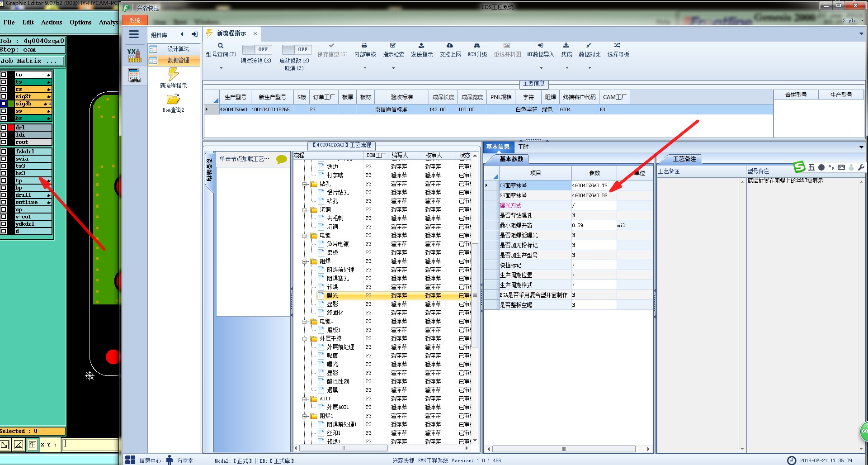The image size is (868, 465).
Task: Click the 组件库 pin arrow icon
Action: (x=195, y=34)
